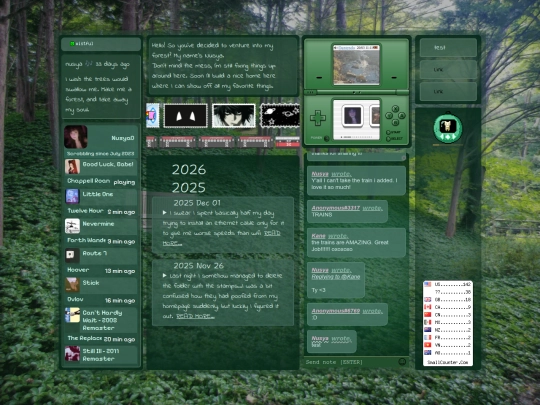Screen dimensions: 540x405
Task: Click the US row in visitor counter
Action: coord(448,284)
